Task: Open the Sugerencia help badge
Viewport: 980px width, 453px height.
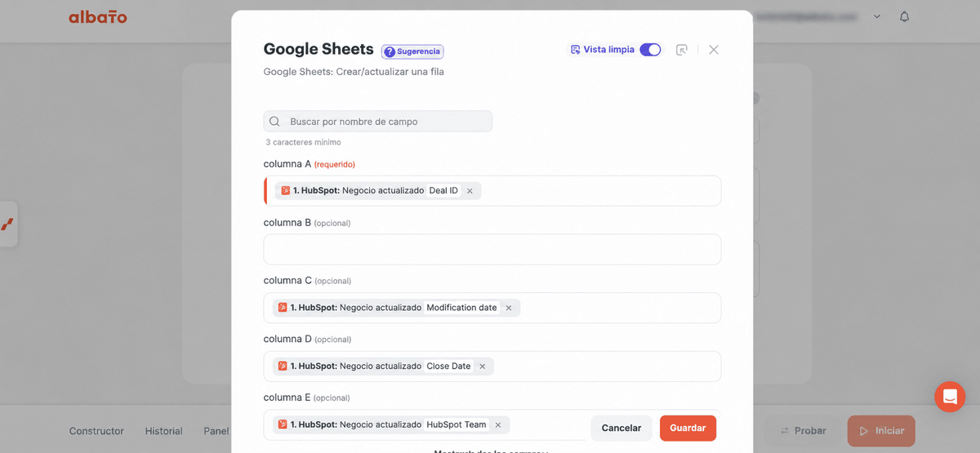Action: click(412, 51)
